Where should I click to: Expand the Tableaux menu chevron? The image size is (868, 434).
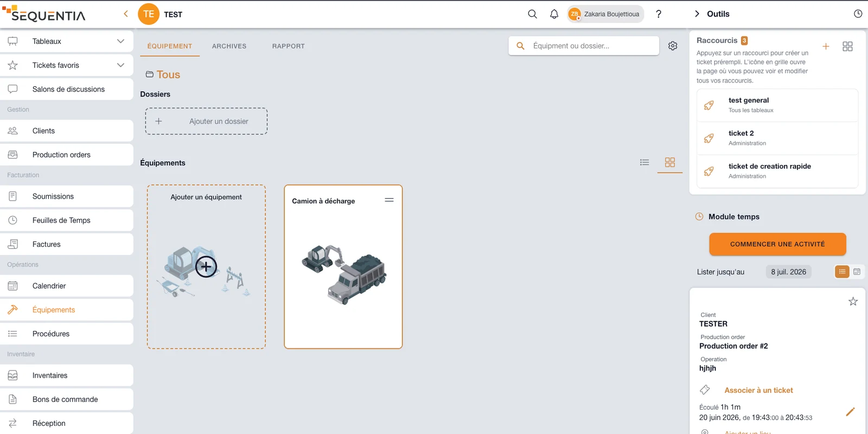coord(120,41)
